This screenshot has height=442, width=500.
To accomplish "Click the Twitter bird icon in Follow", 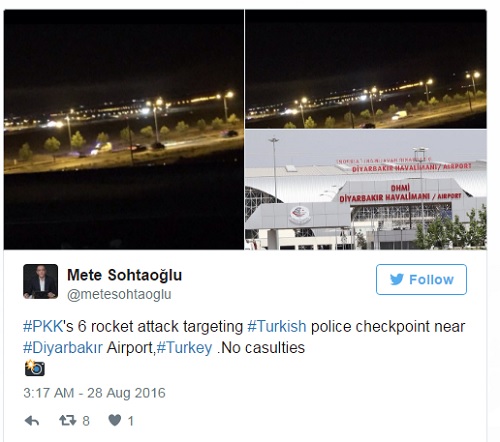I will click(x=397, y=279).
